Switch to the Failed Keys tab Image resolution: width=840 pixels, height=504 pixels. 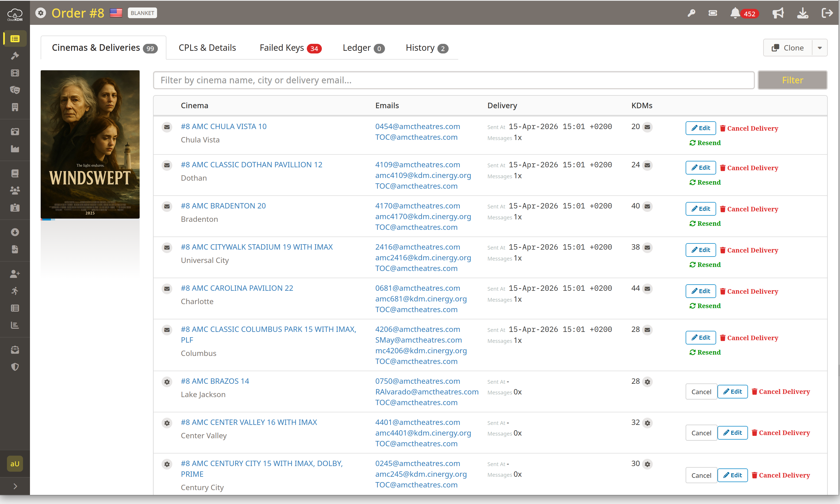coord(290,48)
